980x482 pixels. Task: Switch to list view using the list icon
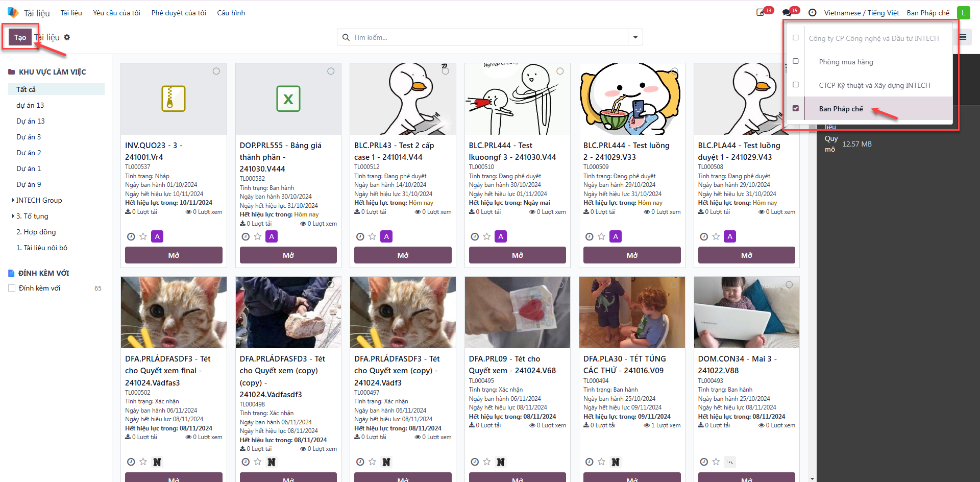tap(963, 37)
